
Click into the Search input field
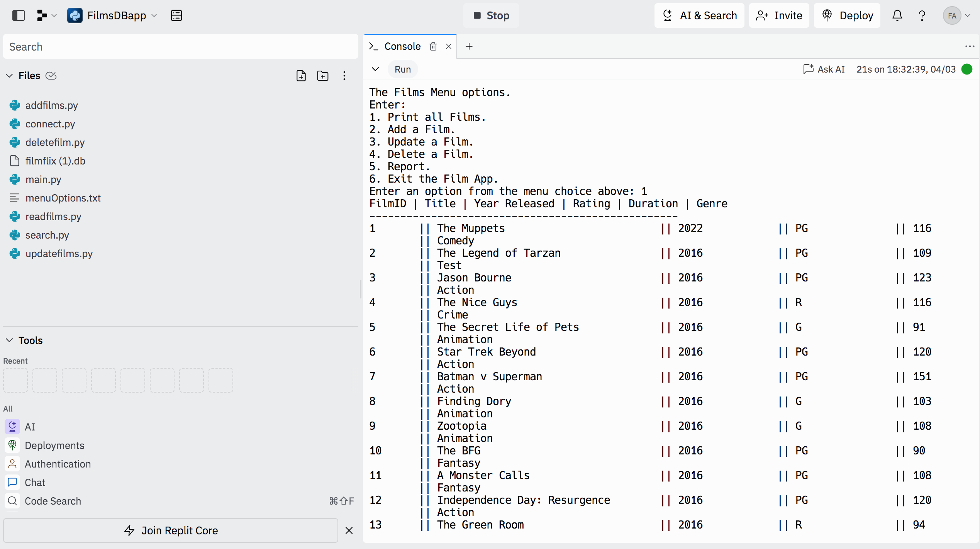[180, 47]
